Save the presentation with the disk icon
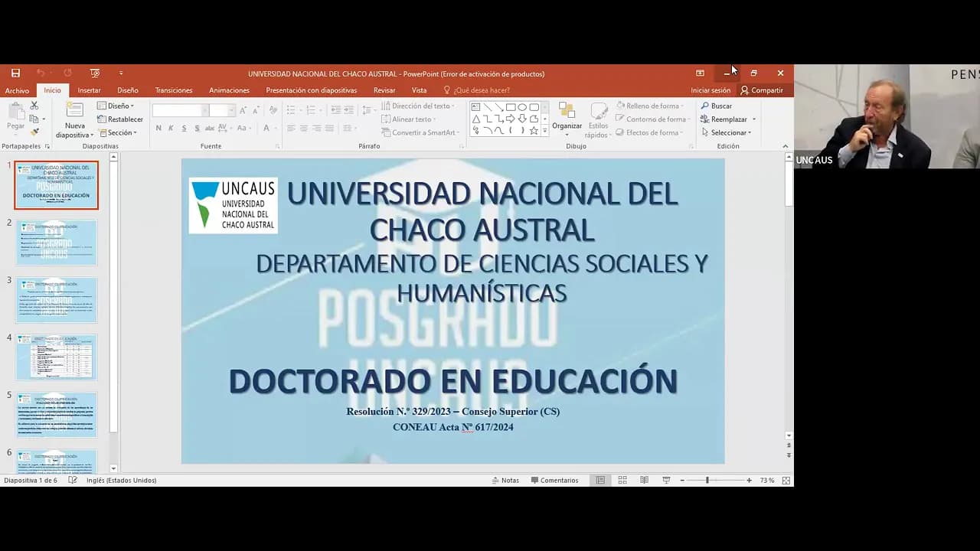Screen dimensions: 980x551 [15, 73]
